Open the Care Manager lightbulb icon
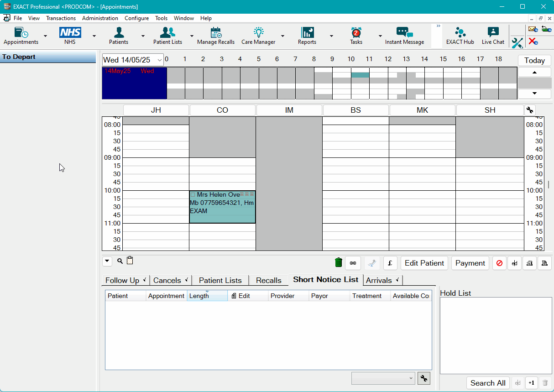554x392 pixels. click(258, 36)
